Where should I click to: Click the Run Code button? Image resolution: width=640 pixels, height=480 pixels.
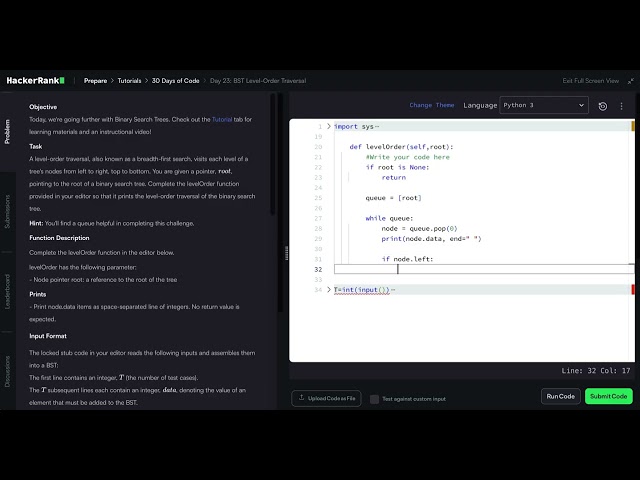coord(560,396)
